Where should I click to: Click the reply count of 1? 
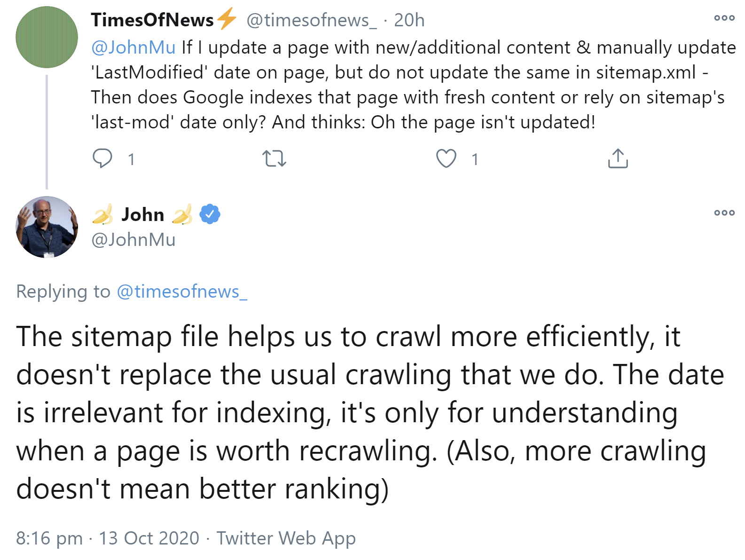pyautogui.click(x=131, y=160)
